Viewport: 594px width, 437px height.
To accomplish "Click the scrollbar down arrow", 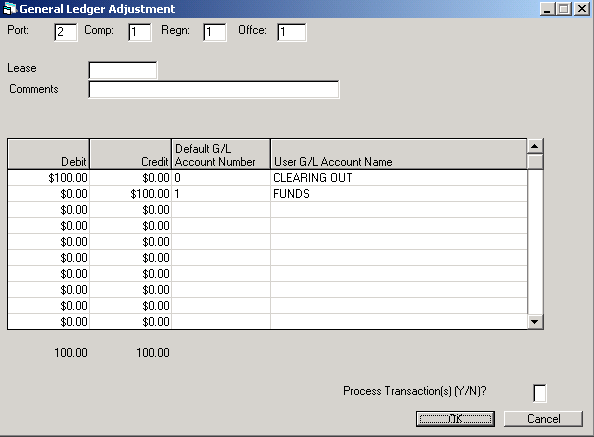I will pyautogui.click(x=535, y=322).
